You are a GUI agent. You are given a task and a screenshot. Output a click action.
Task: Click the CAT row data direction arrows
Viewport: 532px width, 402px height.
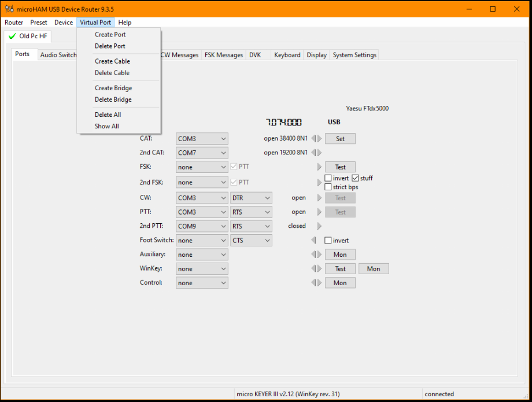(316, 139)
